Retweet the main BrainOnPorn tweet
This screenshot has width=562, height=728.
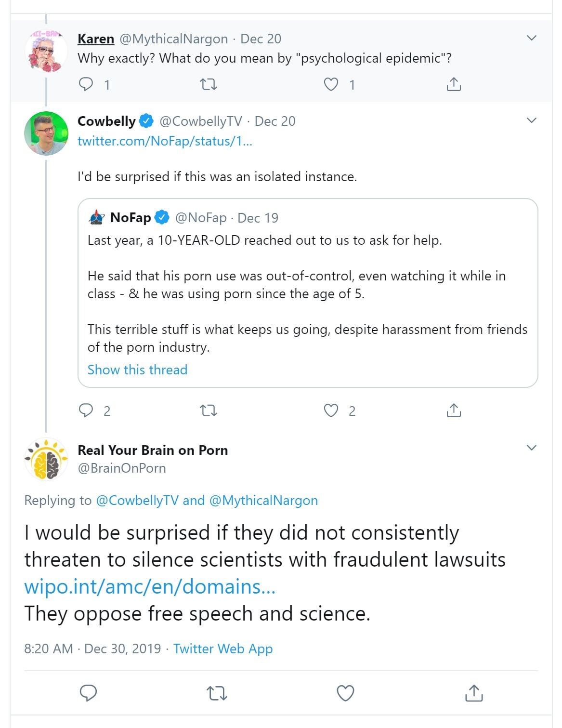pos(217,693)
